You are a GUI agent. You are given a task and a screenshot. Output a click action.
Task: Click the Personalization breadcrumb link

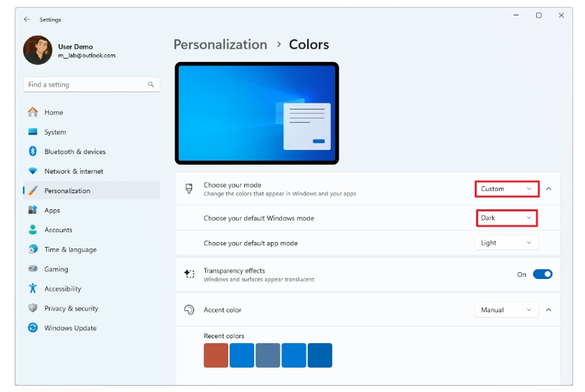click(x=220, y=45)
